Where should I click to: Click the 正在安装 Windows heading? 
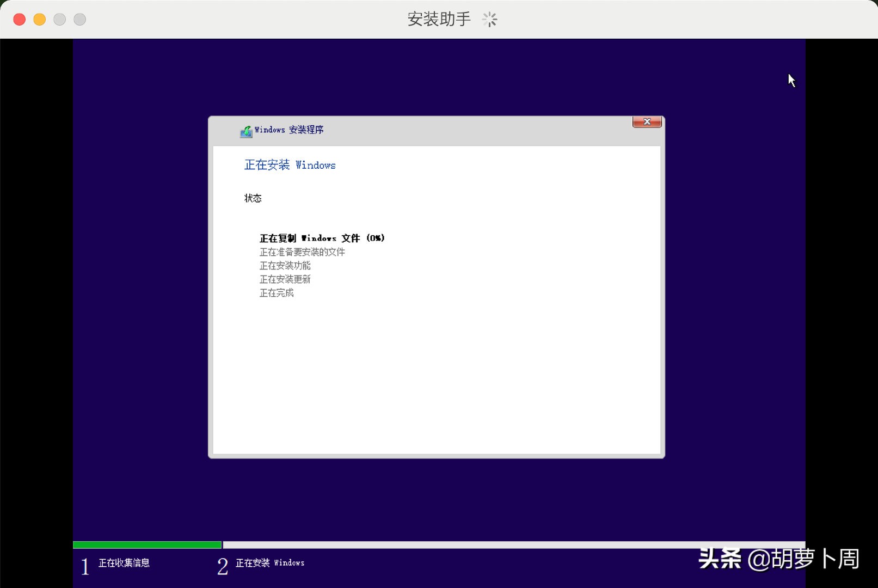[x=290, y=165]
